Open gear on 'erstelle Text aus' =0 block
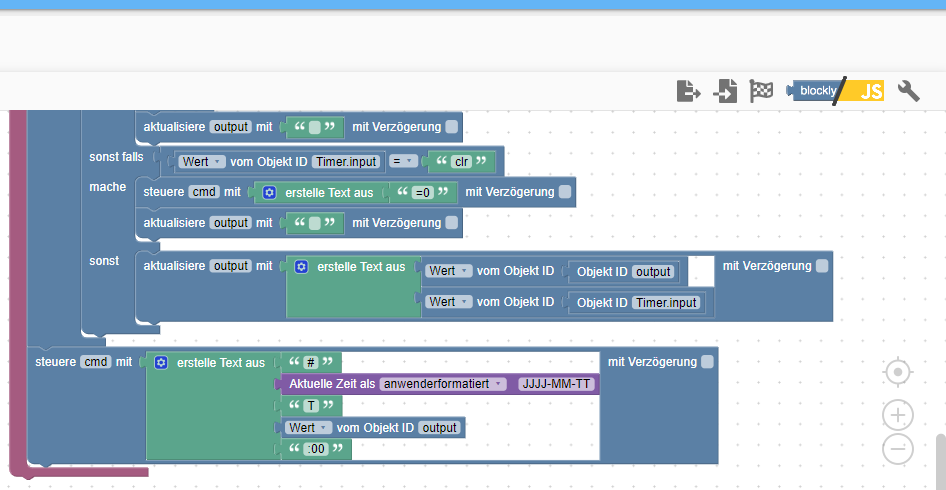Image resolution: width=946 pixels, height=490 pixels. pyautogui.click(x=270, y=192)
